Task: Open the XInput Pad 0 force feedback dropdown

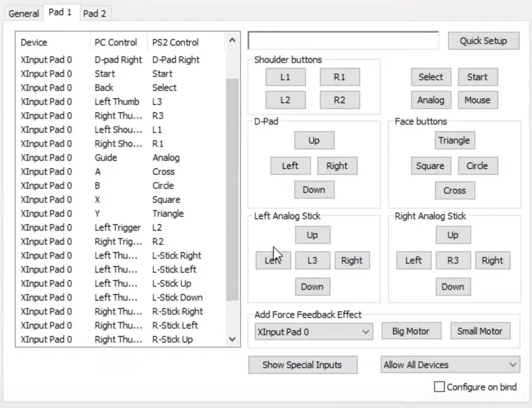Action: pos(314,332)
